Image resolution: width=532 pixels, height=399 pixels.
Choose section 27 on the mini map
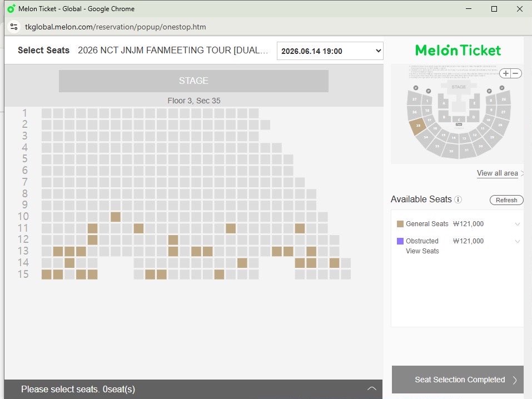pos(504,112)
